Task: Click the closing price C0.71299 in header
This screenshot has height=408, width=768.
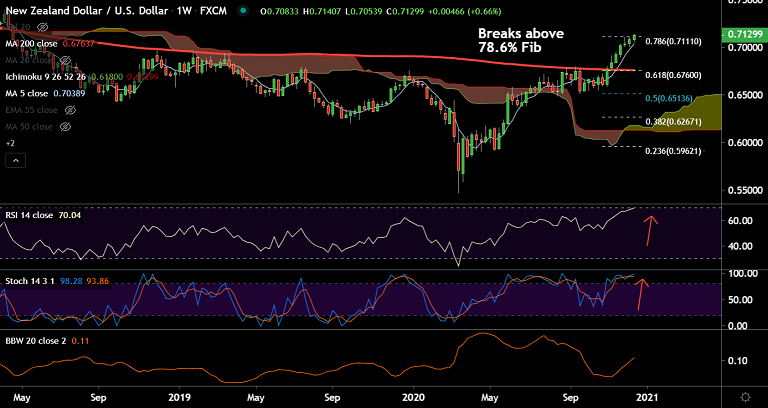Action: (407, 11)
